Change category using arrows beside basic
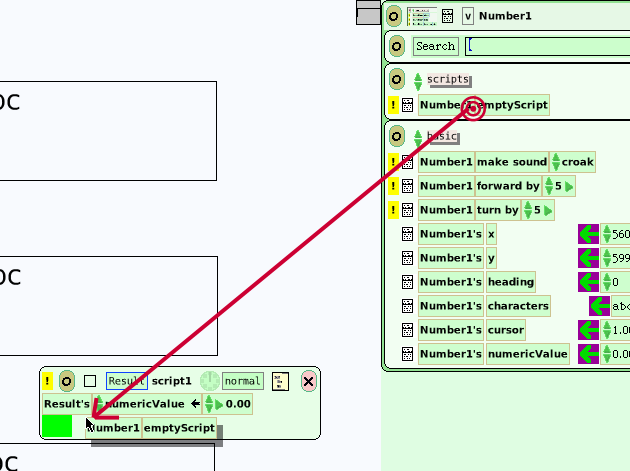630x471 pixels. tap(418, 138)
